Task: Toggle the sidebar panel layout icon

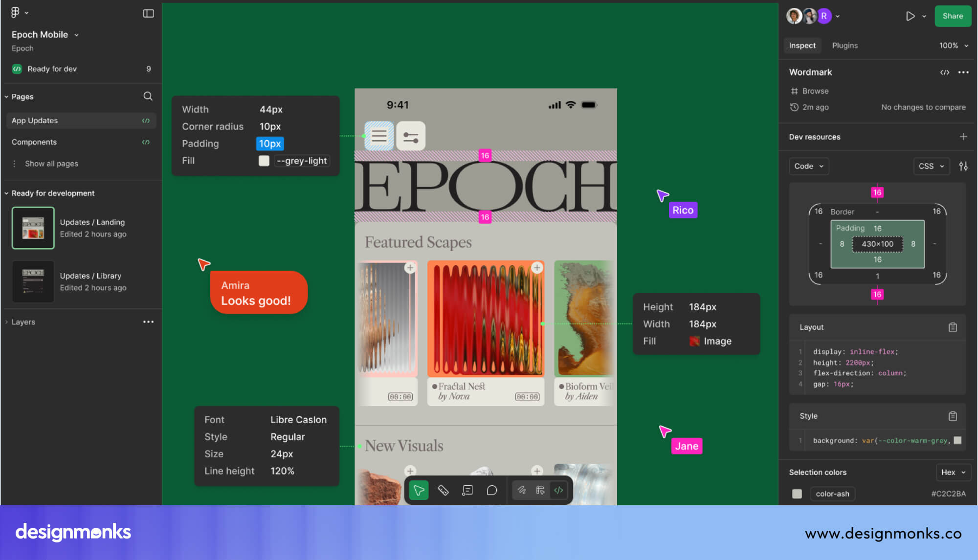Action: click(148, 13)
